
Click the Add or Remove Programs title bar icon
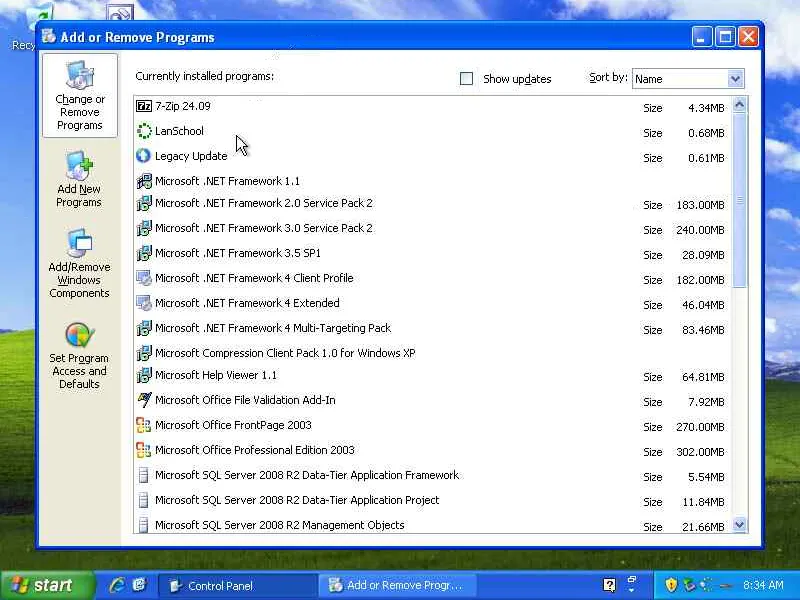point(49,36)
